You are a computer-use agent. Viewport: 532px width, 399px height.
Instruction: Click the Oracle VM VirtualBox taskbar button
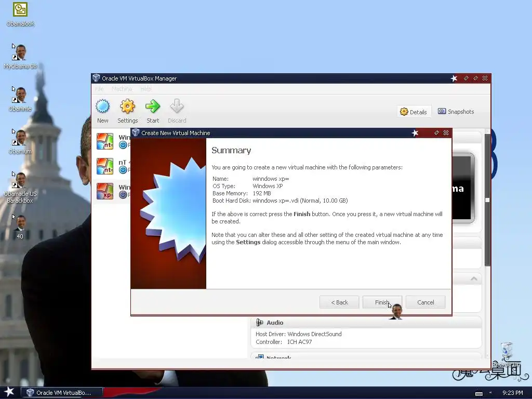[x=62, y=393]
